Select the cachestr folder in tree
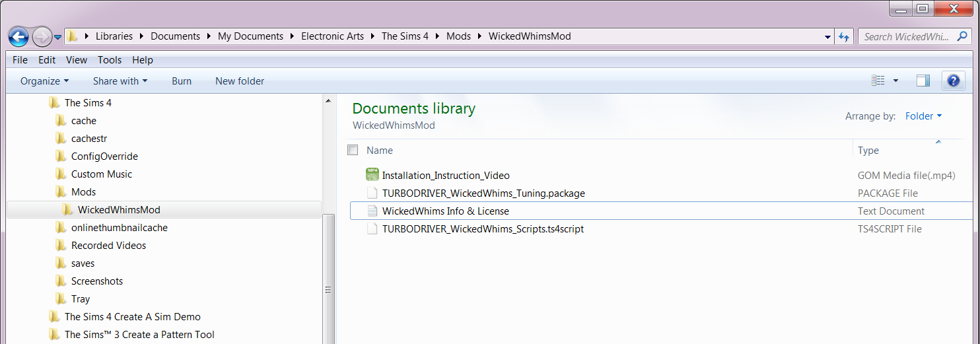 [x=89, y=139]
